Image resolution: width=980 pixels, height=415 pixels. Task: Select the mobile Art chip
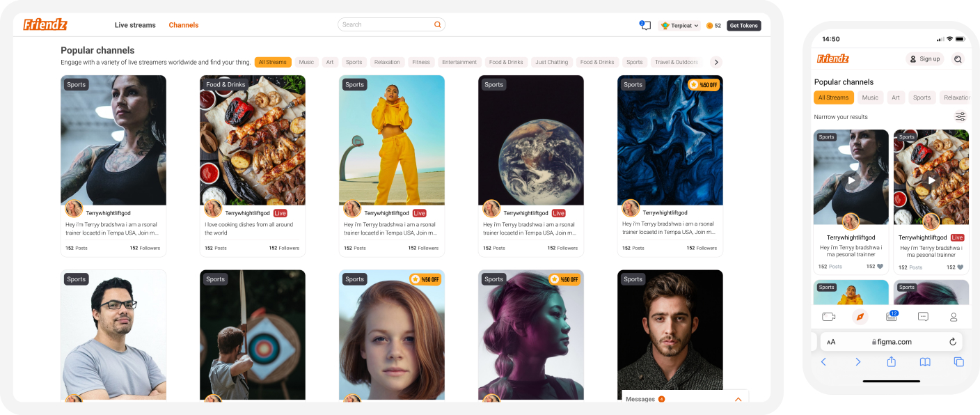click(896, 97)
